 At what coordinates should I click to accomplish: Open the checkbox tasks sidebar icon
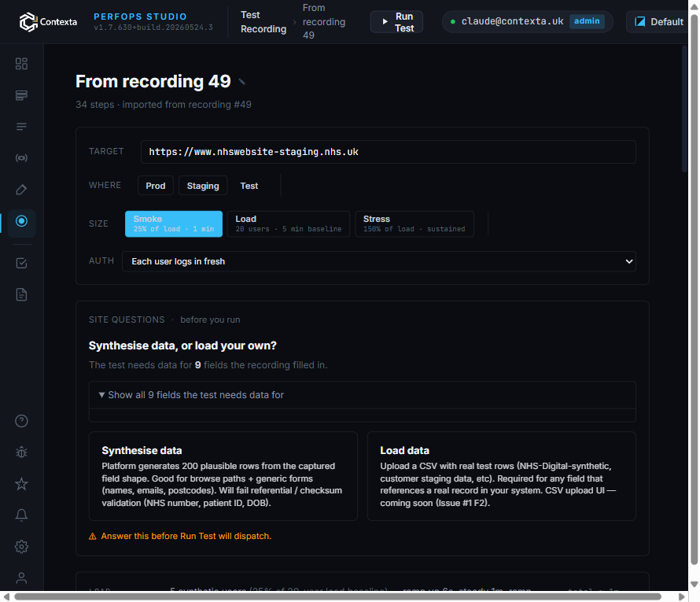[x=21, y=263]
